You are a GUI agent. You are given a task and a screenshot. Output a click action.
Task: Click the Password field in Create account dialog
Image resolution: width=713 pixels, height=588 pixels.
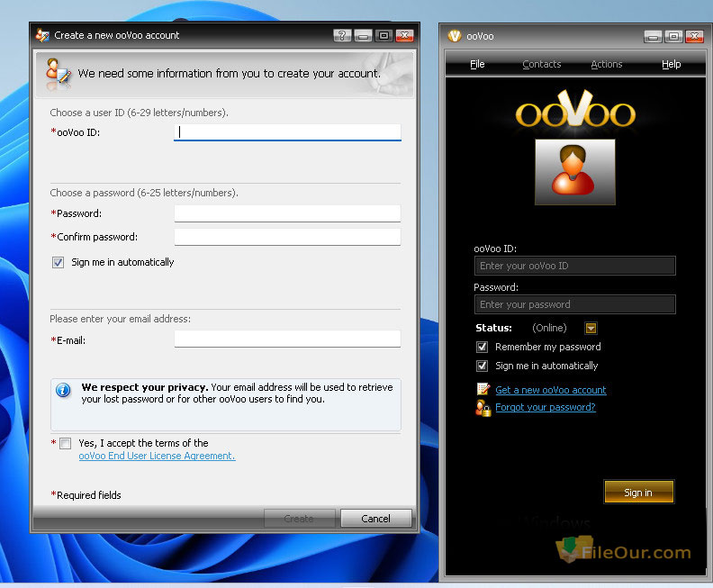[x=287, y=213]
